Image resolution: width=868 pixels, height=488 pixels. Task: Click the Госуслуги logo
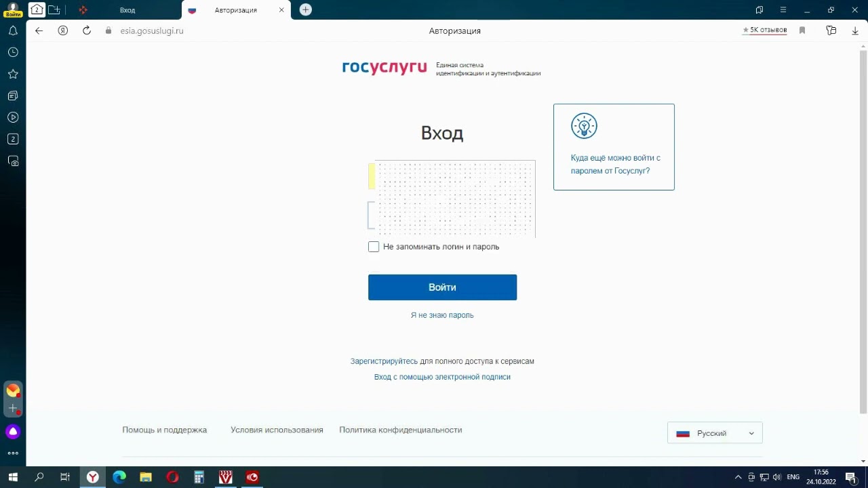pyautogui.click(x=384, y=67)
